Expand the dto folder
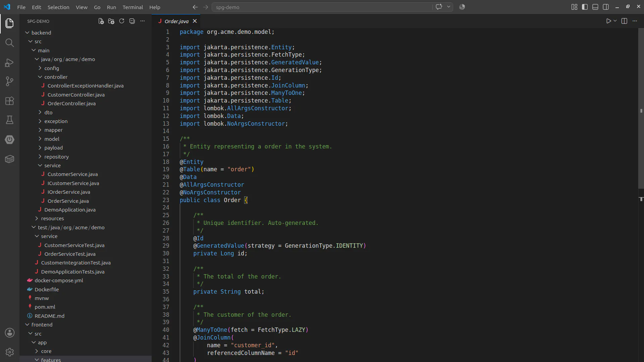644x362 pixels. (x=86, y=112)
